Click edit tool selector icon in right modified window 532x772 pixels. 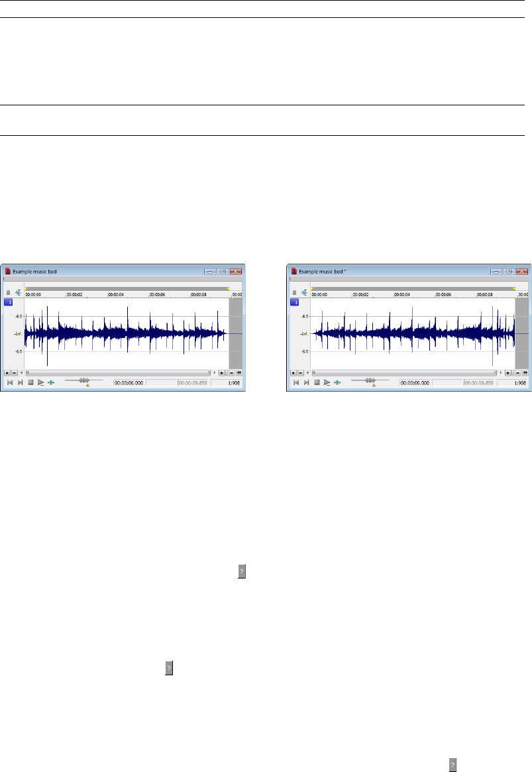[x=304, y=292]
